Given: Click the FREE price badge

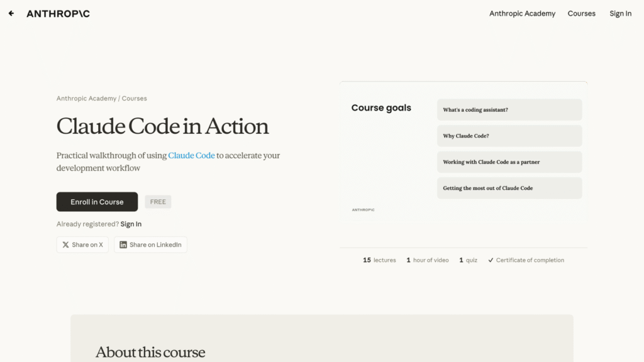Looking at the screenshot, I should 158,202.
